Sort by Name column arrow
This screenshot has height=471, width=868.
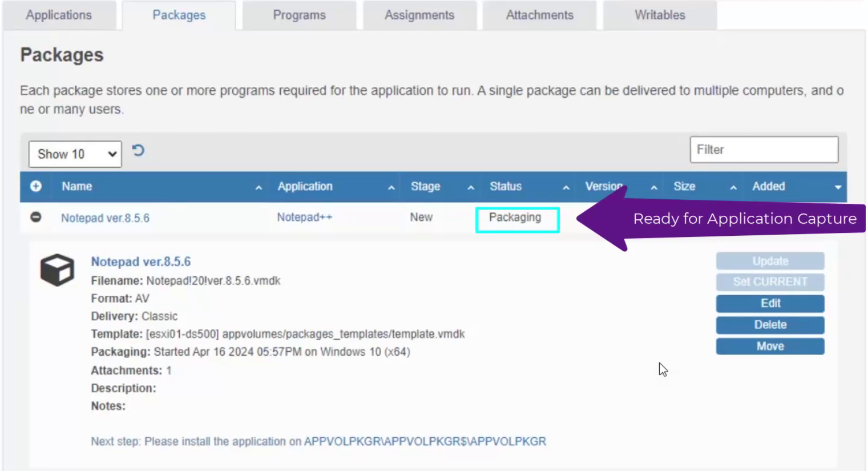[259, 187]
